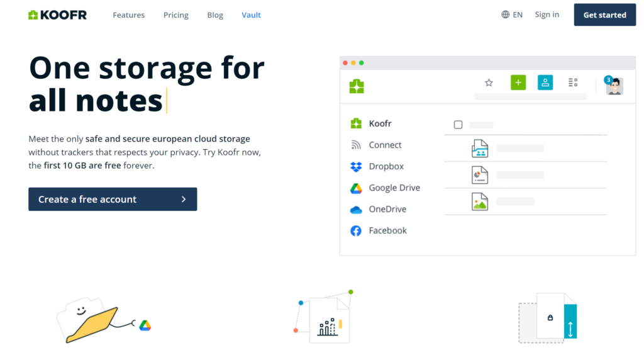Tick the select-all checkbox in file list
Screen dimensions: 644x355
[458, 125]
